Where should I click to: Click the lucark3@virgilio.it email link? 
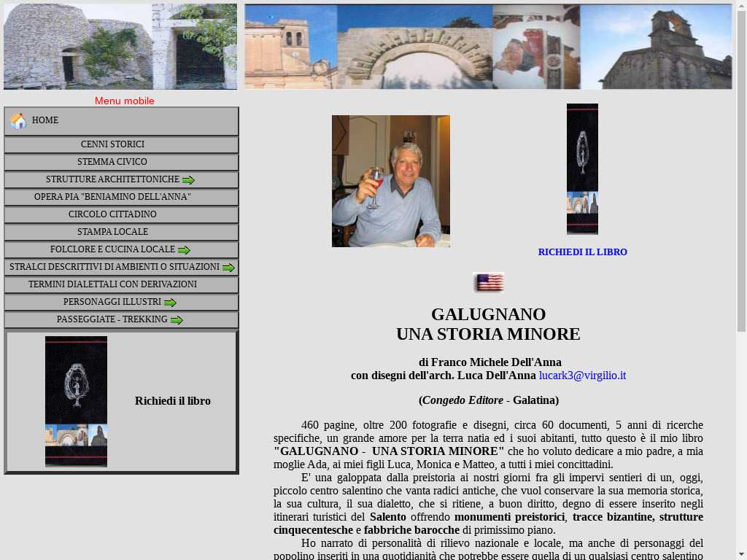tap(582, 376)
